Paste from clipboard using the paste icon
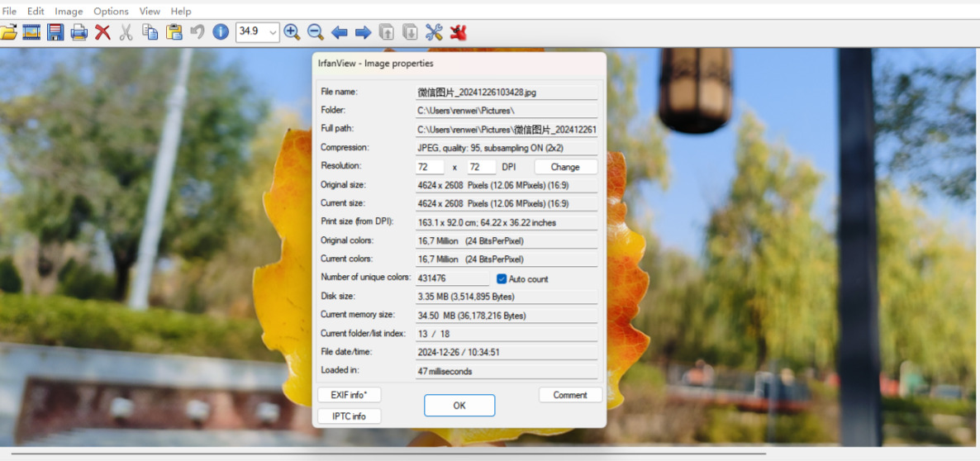 pyautogui.click(x=174, y=32)
